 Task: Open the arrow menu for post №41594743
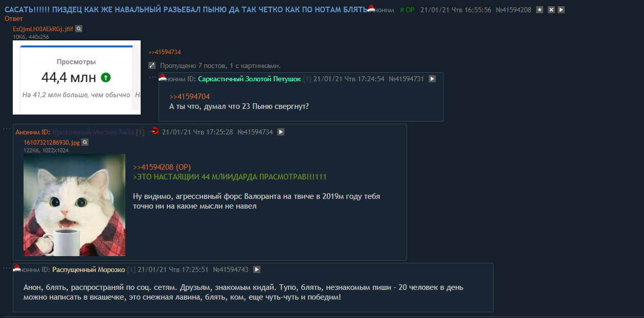point(257,269)
